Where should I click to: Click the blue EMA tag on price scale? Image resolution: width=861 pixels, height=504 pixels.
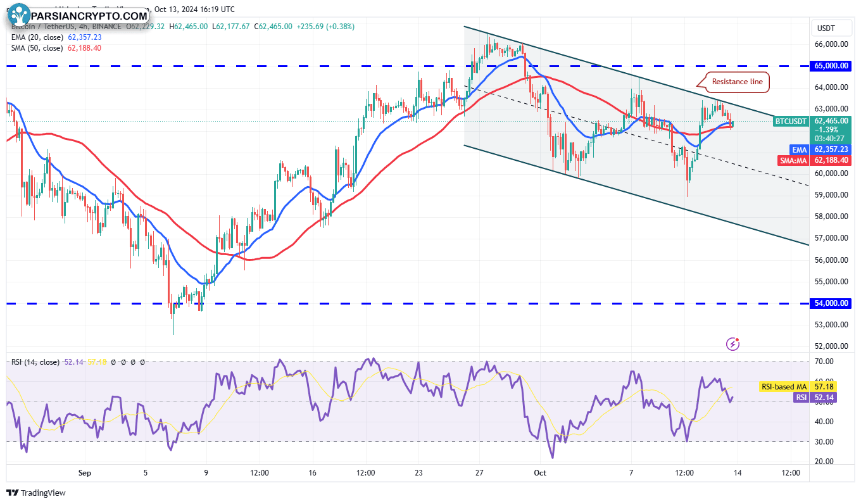tap(799, 149)
